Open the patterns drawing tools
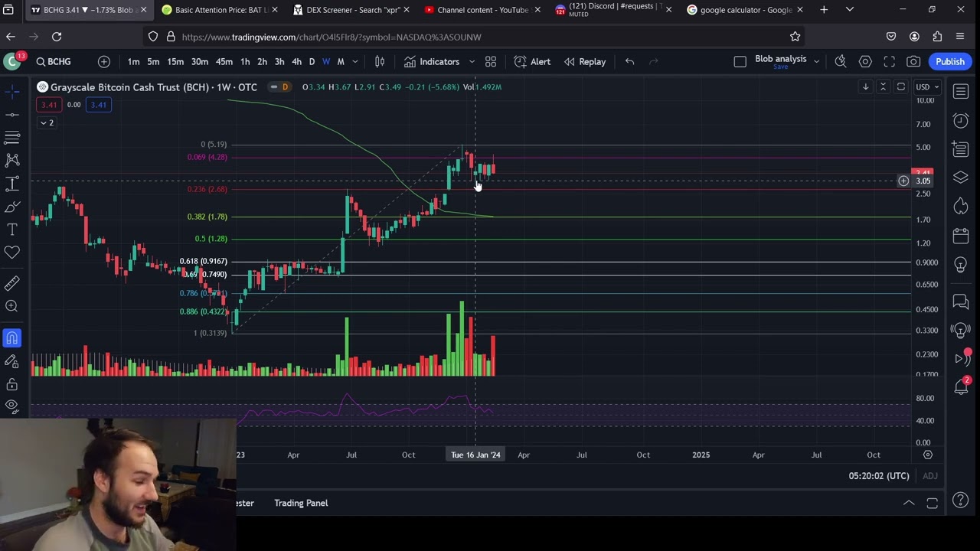Image resolution: width=980 pixels, height=551 pixels. coord(12,161)
